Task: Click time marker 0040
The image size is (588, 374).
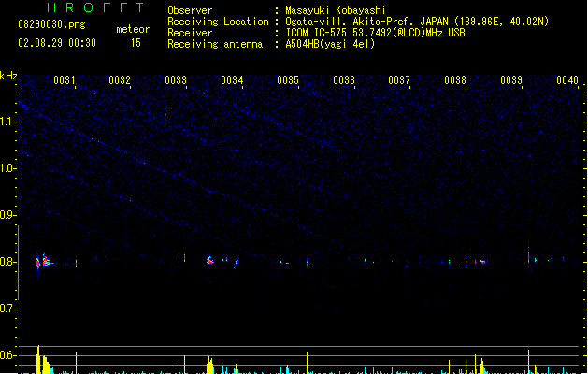Action: (567, 80)
